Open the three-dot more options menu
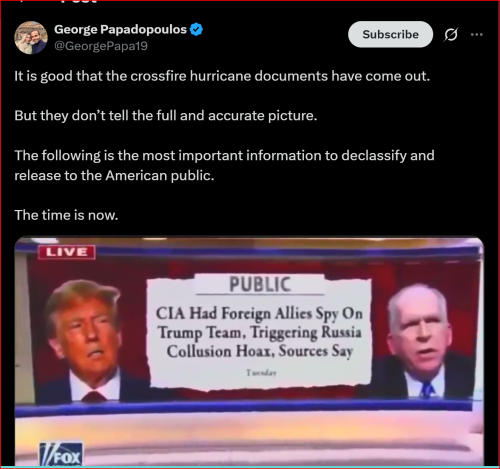The height and width of the screenshot is (469, 500). click(477, 34)
